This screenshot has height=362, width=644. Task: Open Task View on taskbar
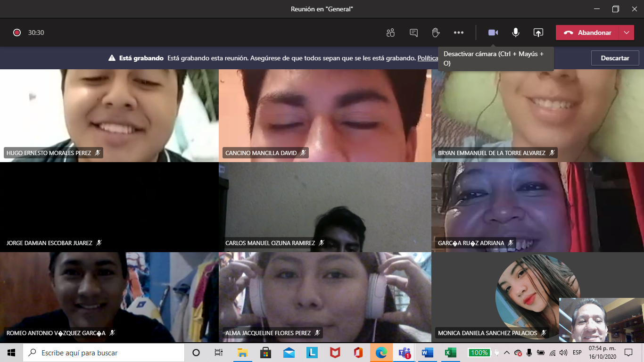point(219,353)
